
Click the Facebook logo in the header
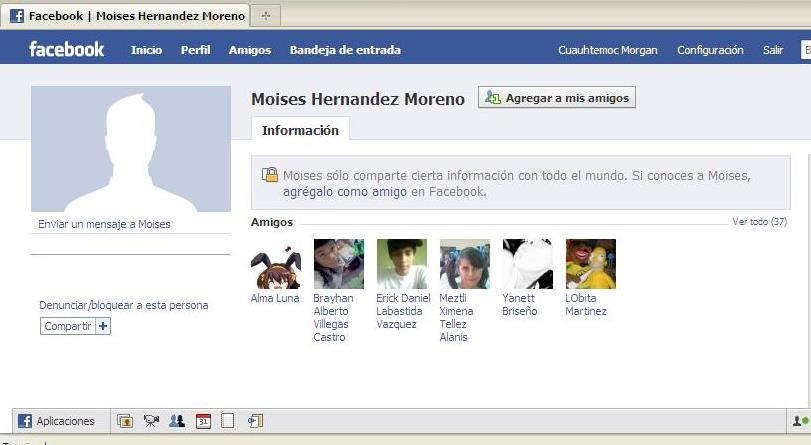[66, 50]
